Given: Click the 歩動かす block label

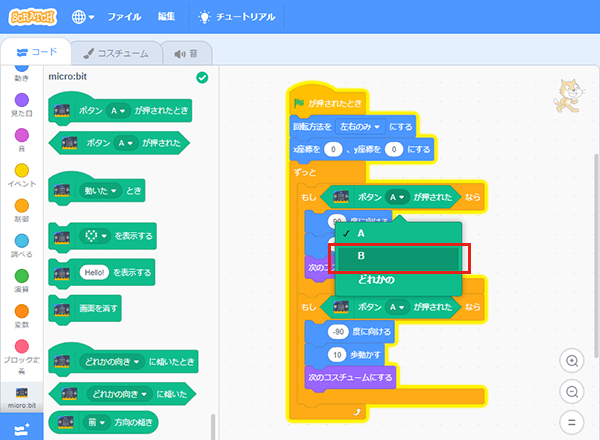Looking at the screenshot, I should pyautogui.click(x=365, y=355).
